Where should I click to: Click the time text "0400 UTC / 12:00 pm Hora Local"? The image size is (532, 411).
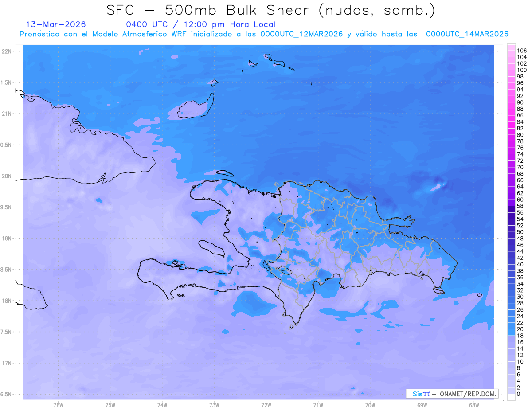[x=201, y=24]
